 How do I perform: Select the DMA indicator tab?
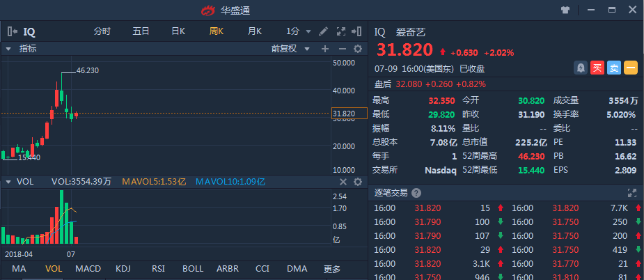click(x=297, y=269)
